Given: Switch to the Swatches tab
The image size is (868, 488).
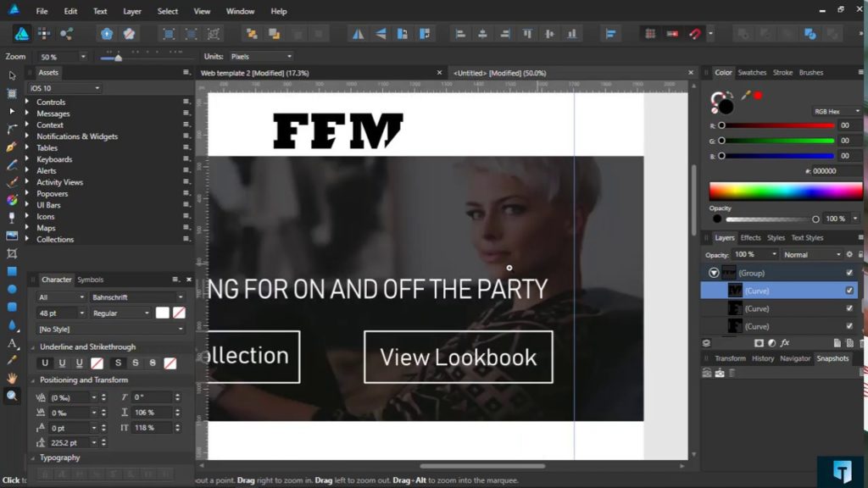Looking at the screenshot, I should click(x=752, y=73).
